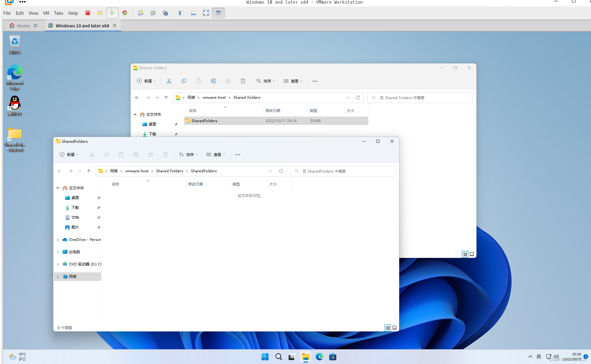Click search box 在 SharedFolders 中搜索

(343, 171)
